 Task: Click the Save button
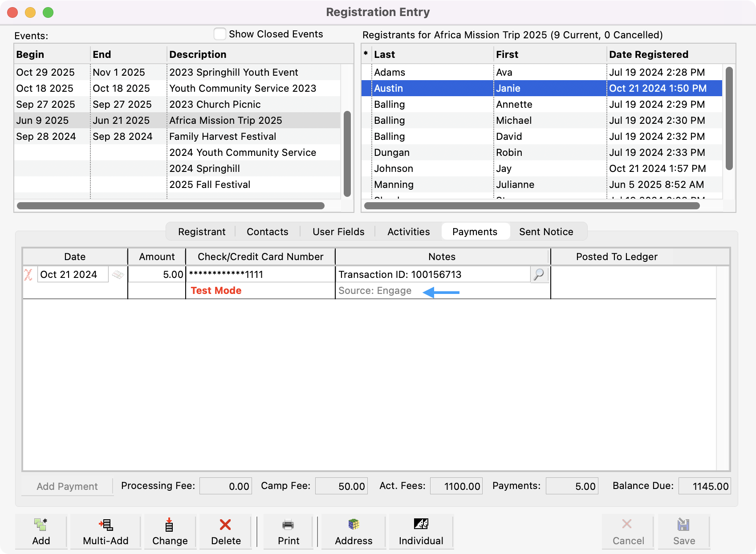point(684,531)
